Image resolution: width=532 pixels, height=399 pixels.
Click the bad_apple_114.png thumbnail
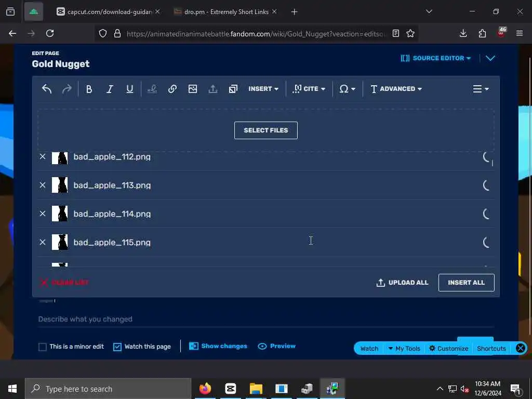click(60, 214)
